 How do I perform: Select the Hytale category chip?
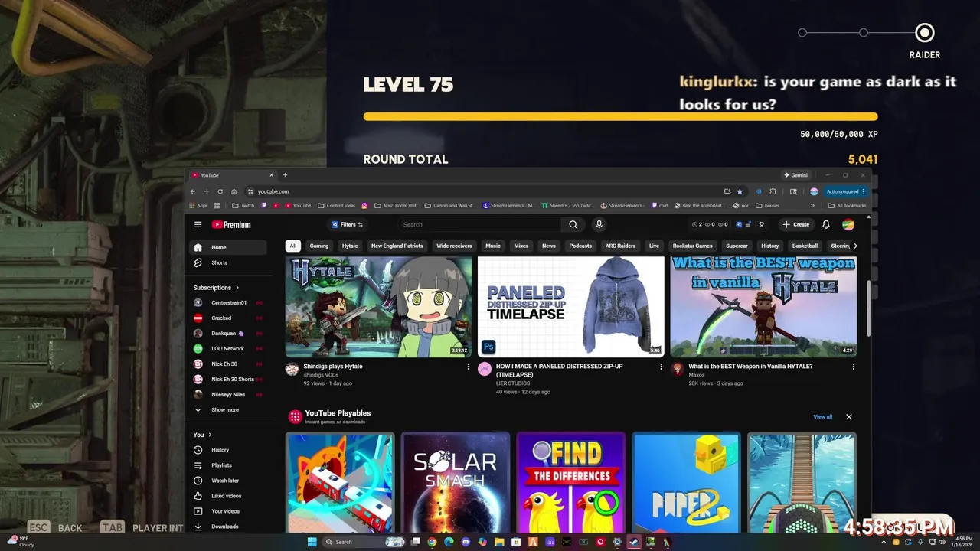(x=350, y=246)
